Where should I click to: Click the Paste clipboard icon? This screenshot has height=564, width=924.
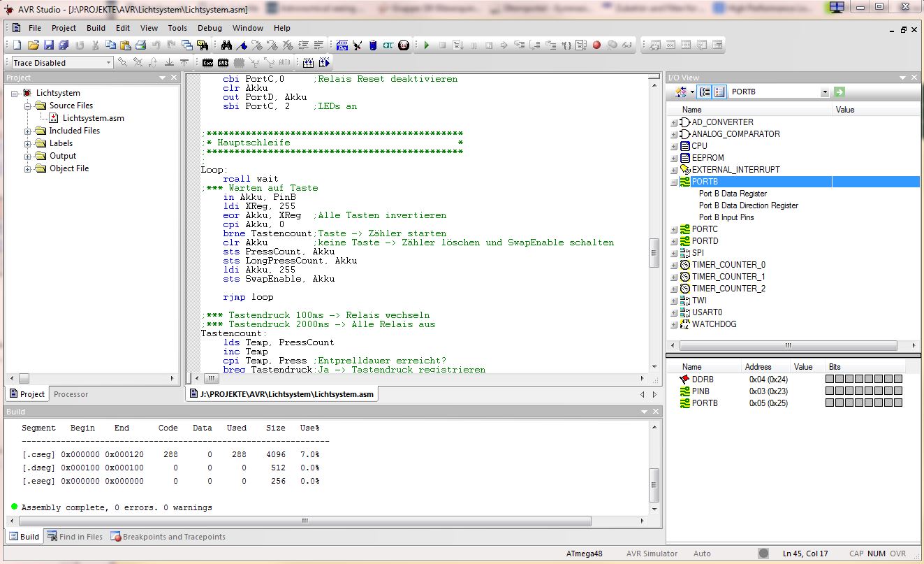pos(126,45)
